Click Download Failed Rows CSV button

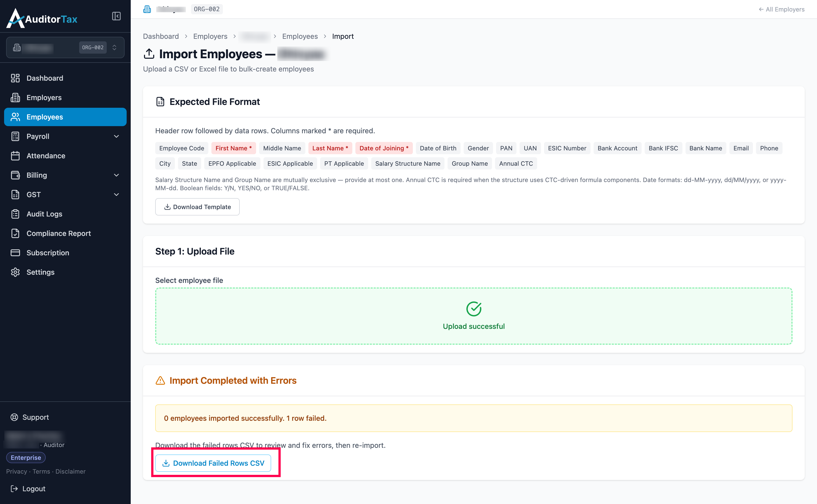[x=213, y=463]
